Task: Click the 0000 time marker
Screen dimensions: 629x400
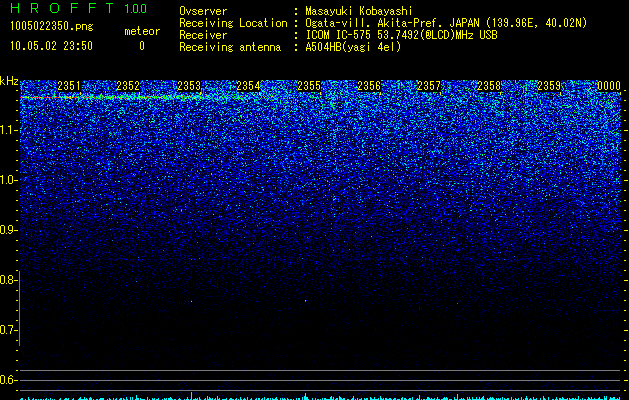Action: pyautogui.click(x=609, y=86)
